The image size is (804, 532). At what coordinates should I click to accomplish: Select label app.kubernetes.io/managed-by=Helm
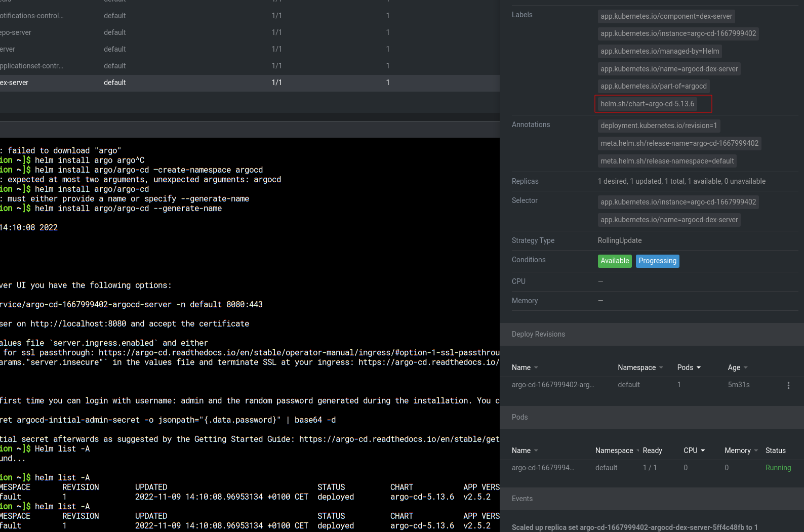pyautogui.click(x=660, y=51)
